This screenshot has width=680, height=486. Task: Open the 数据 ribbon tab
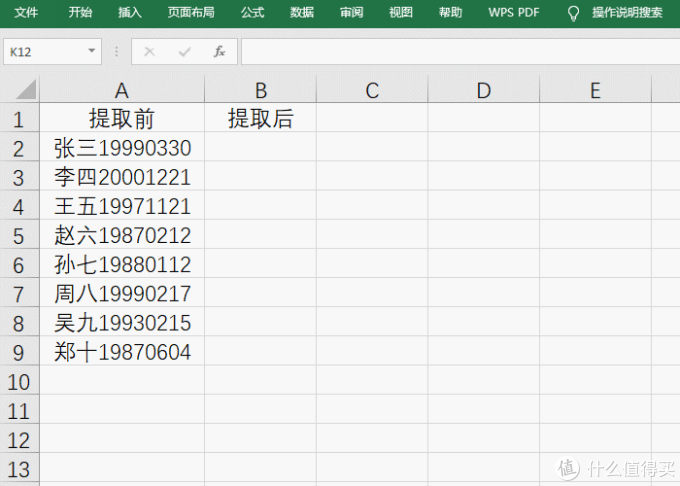pyautogui.click(x=302, y=13)
